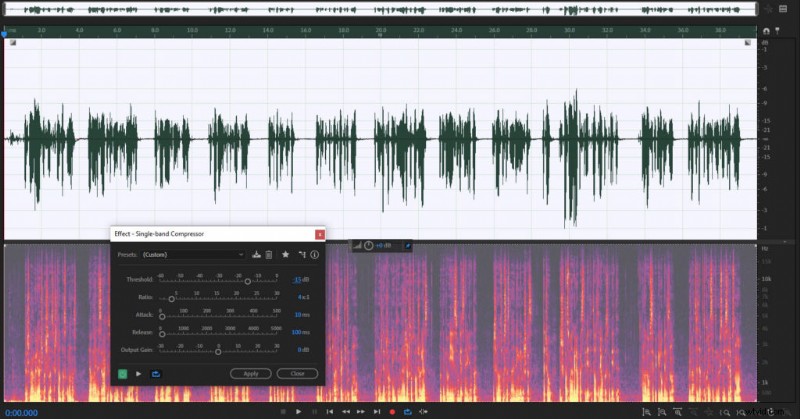Image resolution: width=800 pixels, height=419 pixels.
Task: Click the 10.0 mark on the time ruler
Action: (x=192, y=30)
